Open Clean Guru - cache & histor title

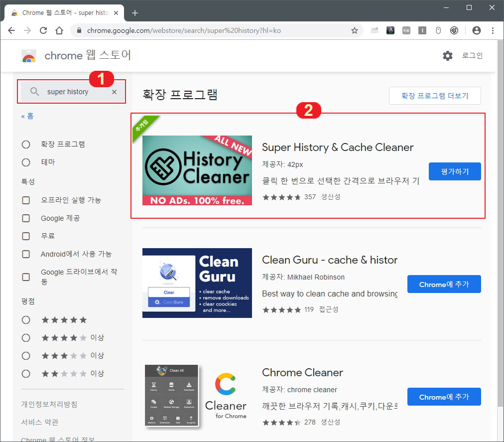pos(330,260)
